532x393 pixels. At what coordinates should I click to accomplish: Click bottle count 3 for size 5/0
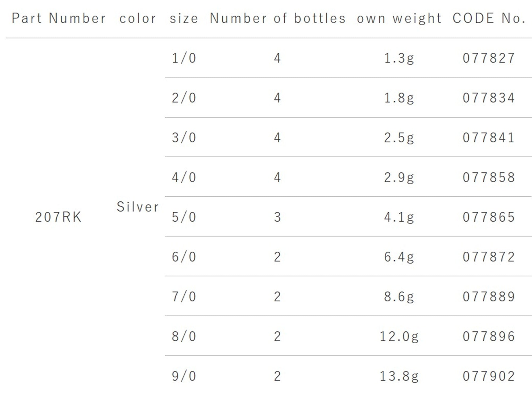point(277,217)
